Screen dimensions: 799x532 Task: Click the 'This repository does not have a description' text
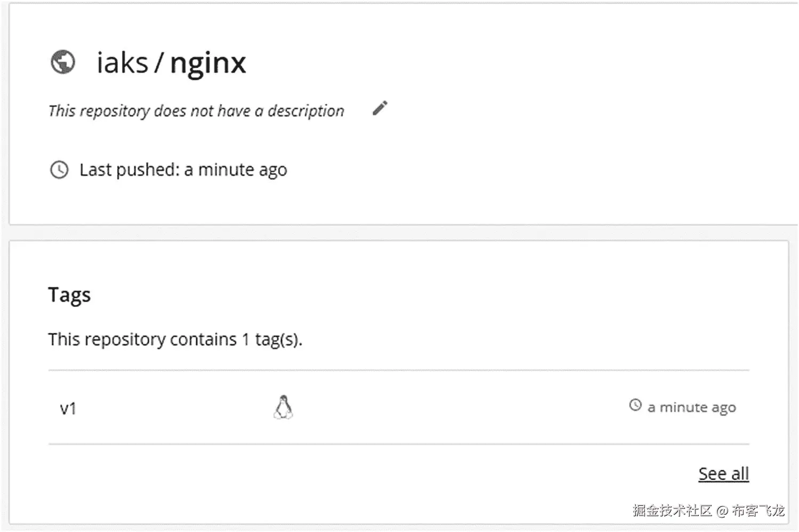[196, 111]
